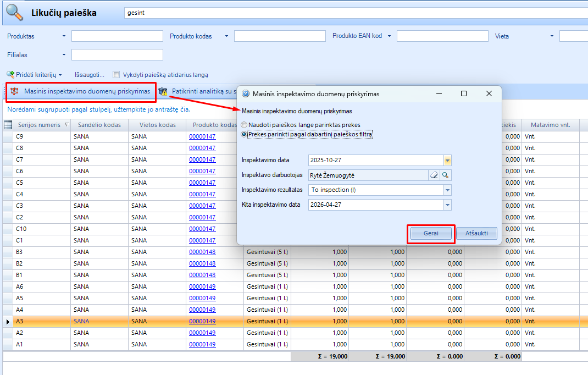The height and width of the screenshot is (375, 588).
Task: Click the Sandėlio kodas column header
Action: (99, 125)
